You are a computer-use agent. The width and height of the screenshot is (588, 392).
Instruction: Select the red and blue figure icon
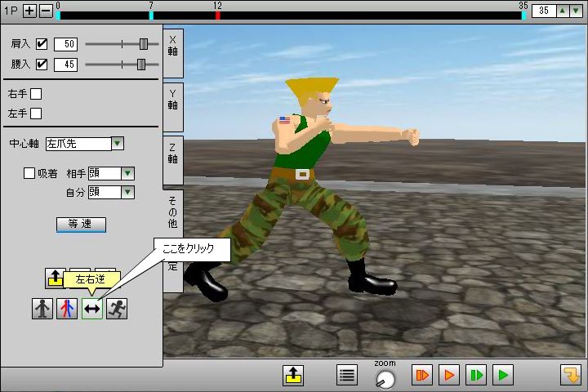67,309
